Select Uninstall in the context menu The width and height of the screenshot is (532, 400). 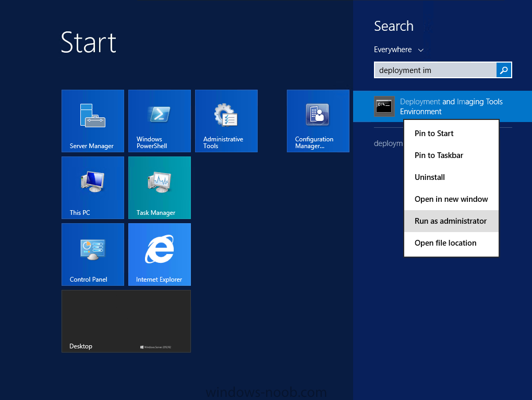(451, 177)
